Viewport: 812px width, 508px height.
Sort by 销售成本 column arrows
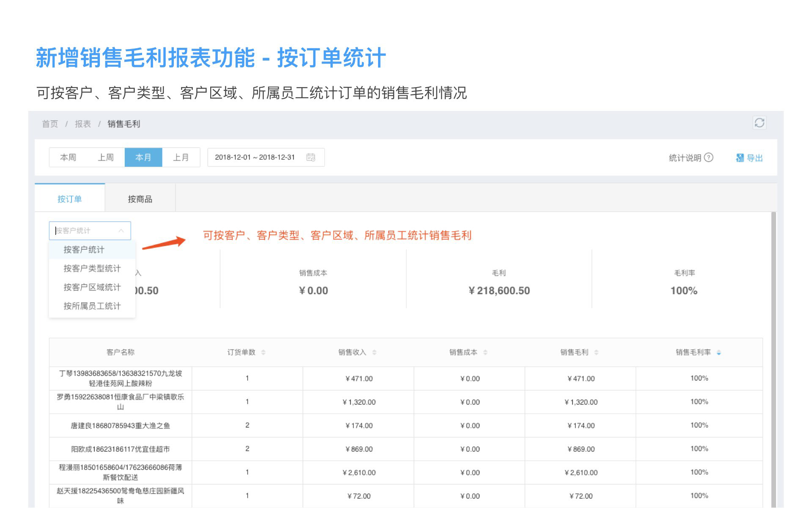click(485, 352)
